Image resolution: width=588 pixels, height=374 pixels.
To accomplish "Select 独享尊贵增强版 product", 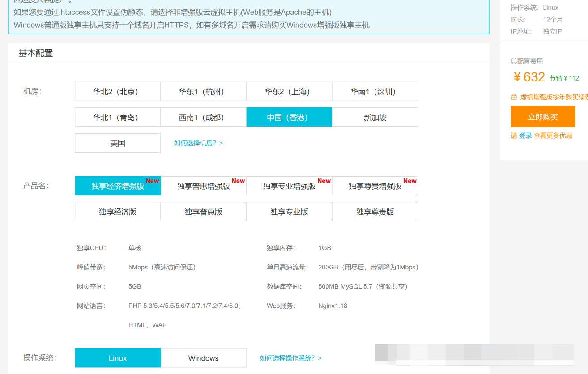I will [x=375, y=186].
